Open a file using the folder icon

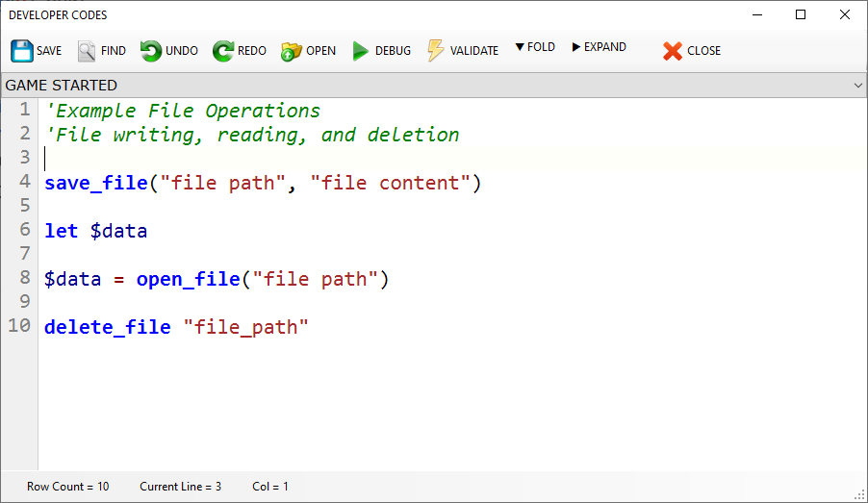click(x=291, y=51)
